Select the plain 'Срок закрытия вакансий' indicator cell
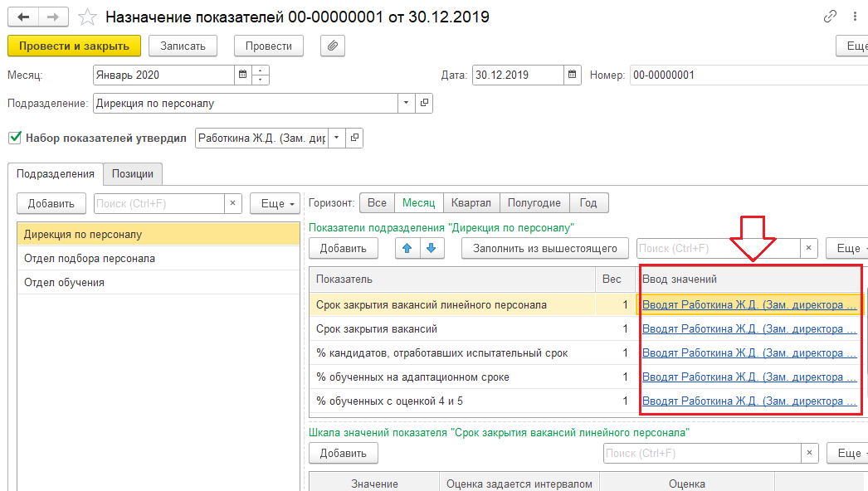868x491 pixels. 452,328
